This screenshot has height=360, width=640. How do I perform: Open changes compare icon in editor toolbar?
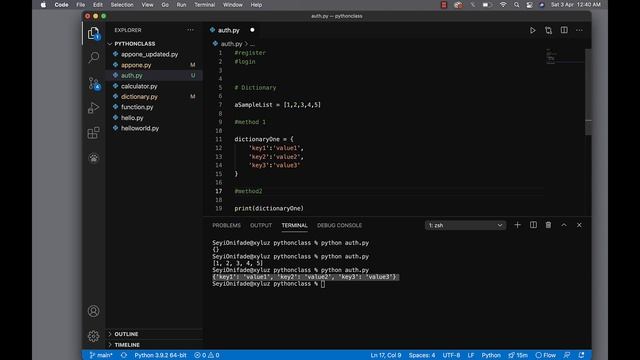pyautogui.click(x=548, y=30)
